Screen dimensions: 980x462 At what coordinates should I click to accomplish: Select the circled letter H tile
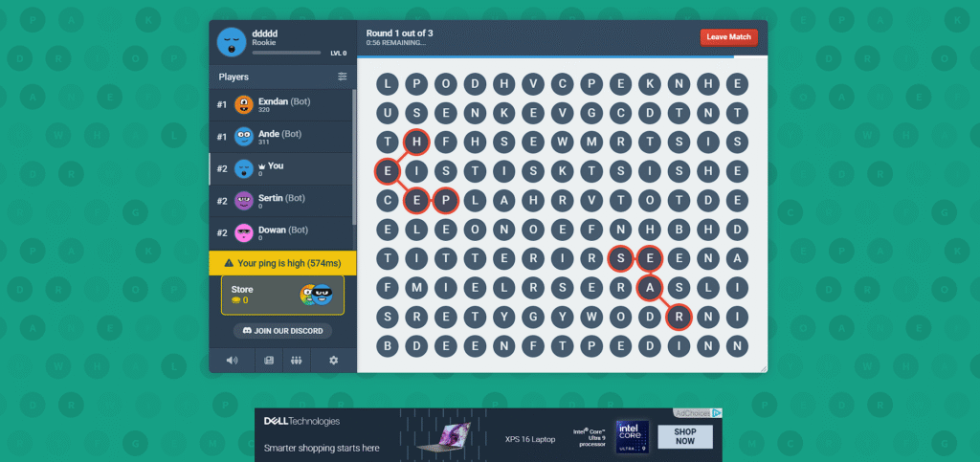(x=415, y=142)
